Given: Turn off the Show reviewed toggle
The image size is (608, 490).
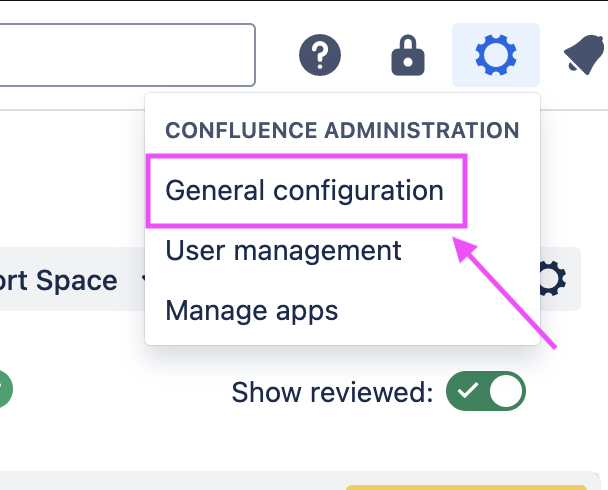Looking at the screenshot, I should [x=485, y=392].
